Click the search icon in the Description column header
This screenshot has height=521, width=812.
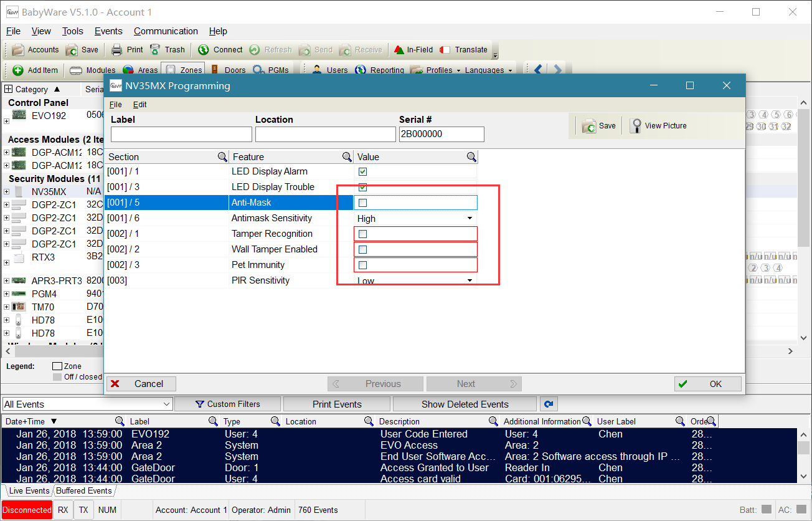click(493, 421)
